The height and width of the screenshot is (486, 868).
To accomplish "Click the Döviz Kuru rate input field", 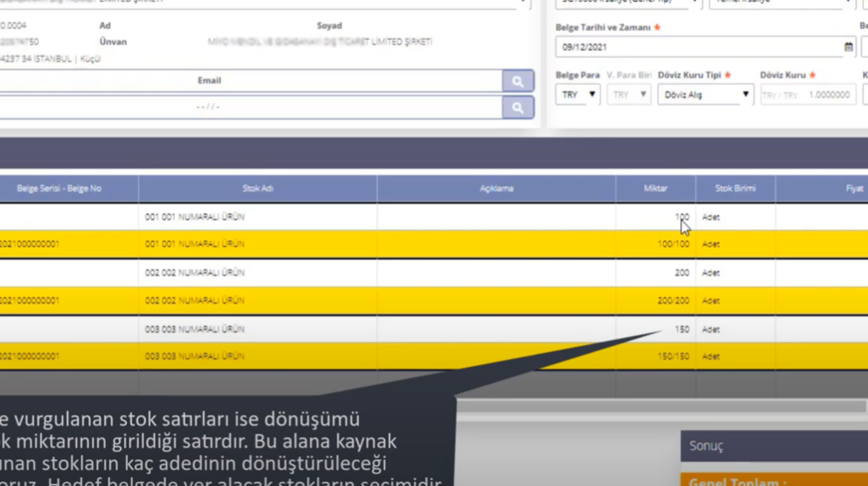I will [x=807, y=95].
